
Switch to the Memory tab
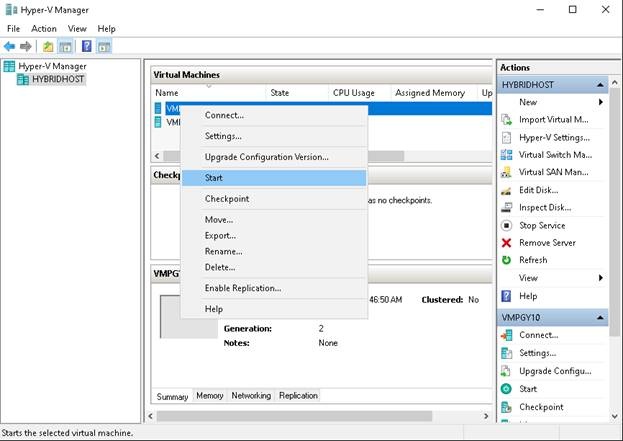pos(210,396)
